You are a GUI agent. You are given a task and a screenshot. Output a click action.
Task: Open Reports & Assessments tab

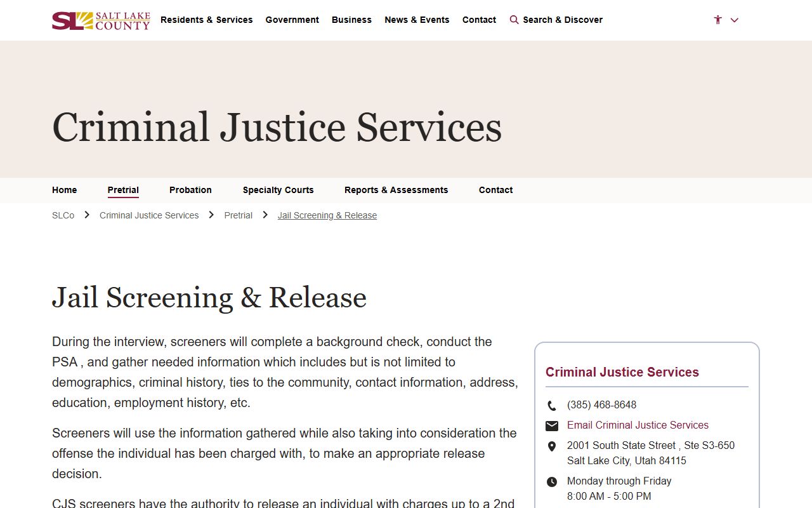(x=396, y=190)
